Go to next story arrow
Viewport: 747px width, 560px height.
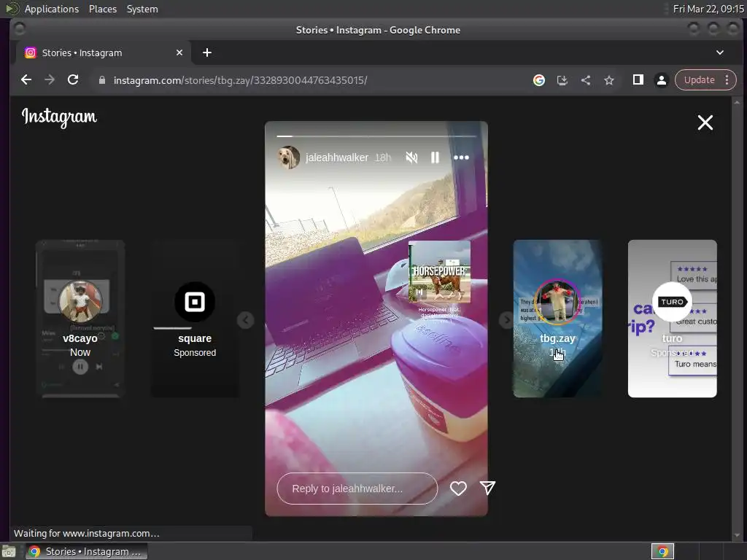point(506,320)
